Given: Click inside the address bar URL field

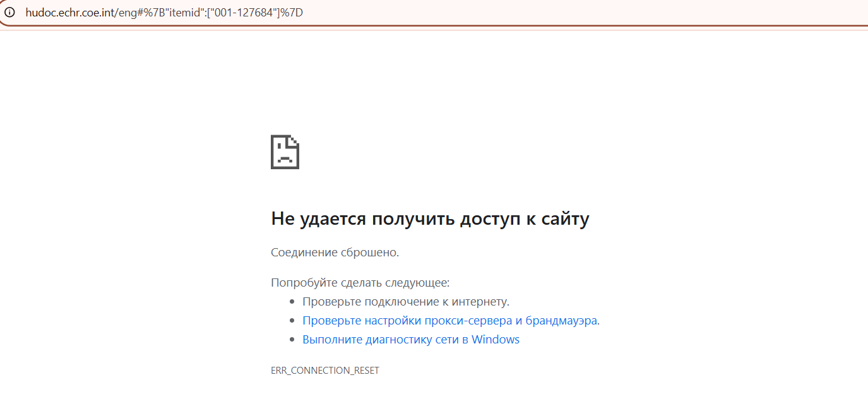Looking at the screenshot, I should pyautogui.click(x=379, y=12).
